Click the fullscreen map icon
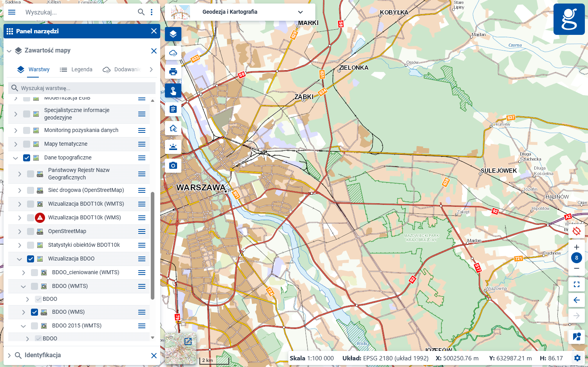 pyautogui.click(x=577, y=284)
